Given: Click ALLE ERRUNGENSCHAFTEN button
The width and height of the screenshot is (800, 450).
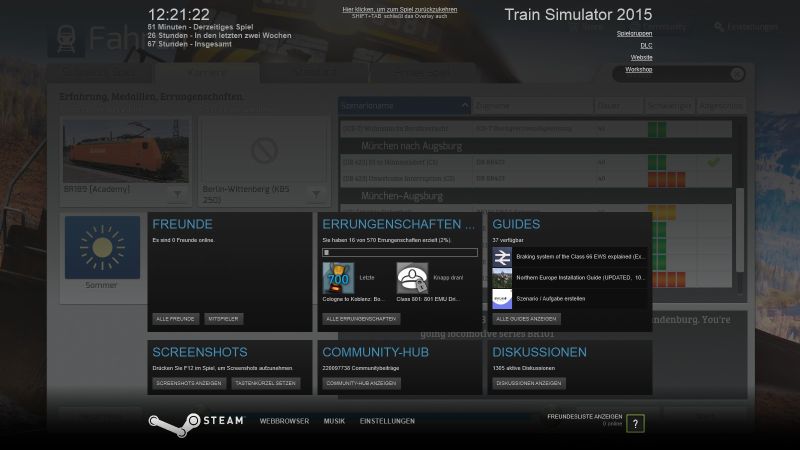Looking at the screenshot, I should [x=361, y=319].
